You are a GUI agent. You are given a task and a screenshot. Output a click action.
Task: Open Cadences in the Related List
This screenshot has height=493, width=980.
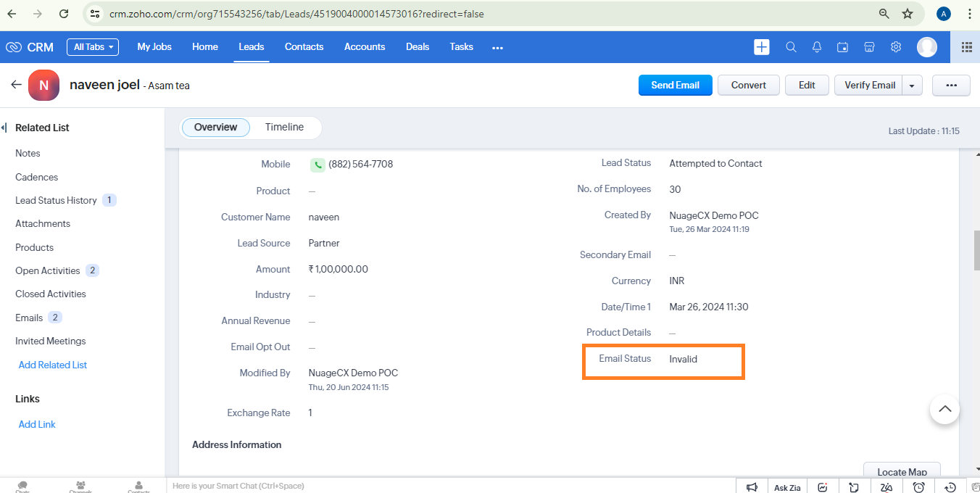tap(36, 178)
